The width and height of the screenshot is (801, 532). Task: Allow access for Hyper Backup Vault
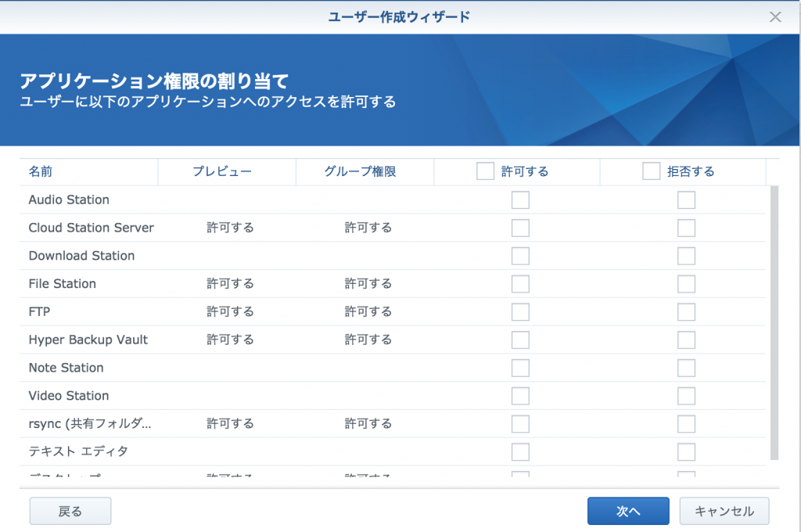click(520, 340)
